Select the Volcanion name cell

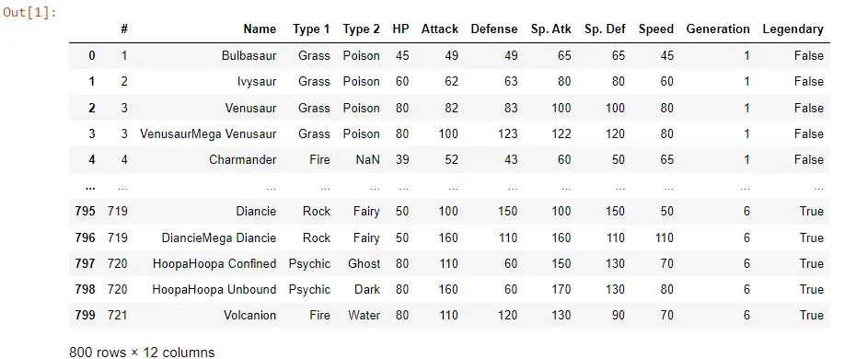[249, 315]
